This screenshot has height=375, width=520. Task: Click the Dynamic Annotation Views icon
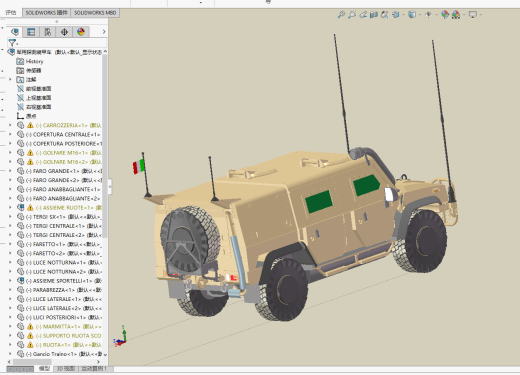384,14
